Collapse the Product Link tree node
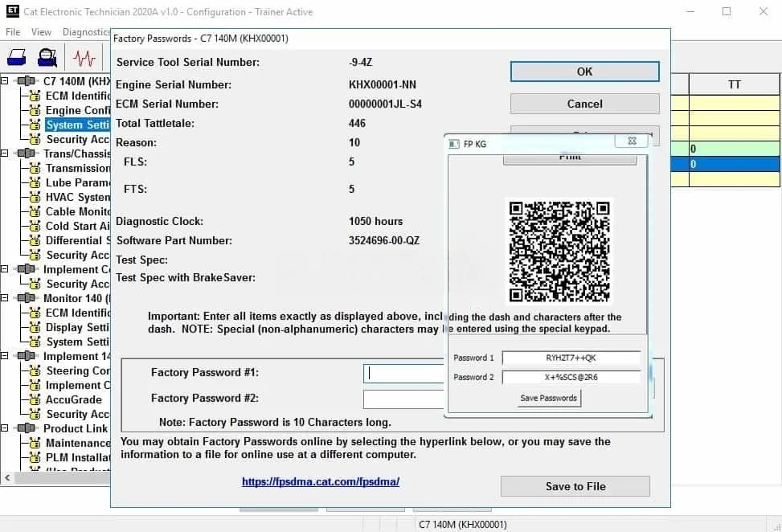This screenshot has width=782, height=532. [5, 428]
